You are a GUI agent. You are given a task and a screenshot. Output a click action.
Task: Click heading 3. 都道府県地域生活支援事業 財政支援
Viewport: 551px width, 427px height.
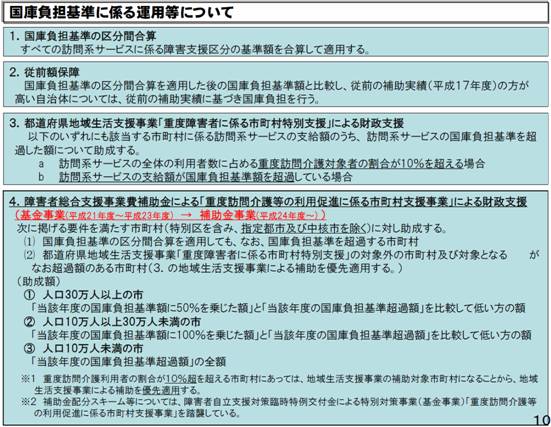point(207,123)
